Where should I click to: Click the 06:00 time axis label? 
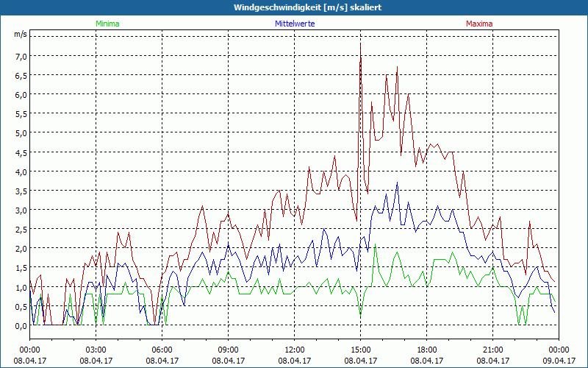[162, 350]
